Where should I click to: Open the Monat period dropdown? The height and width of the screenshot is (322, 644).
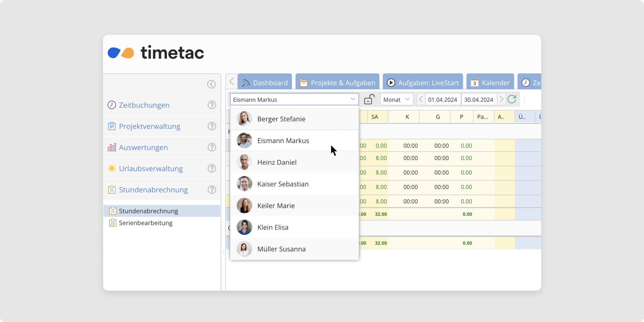(396, 99)
